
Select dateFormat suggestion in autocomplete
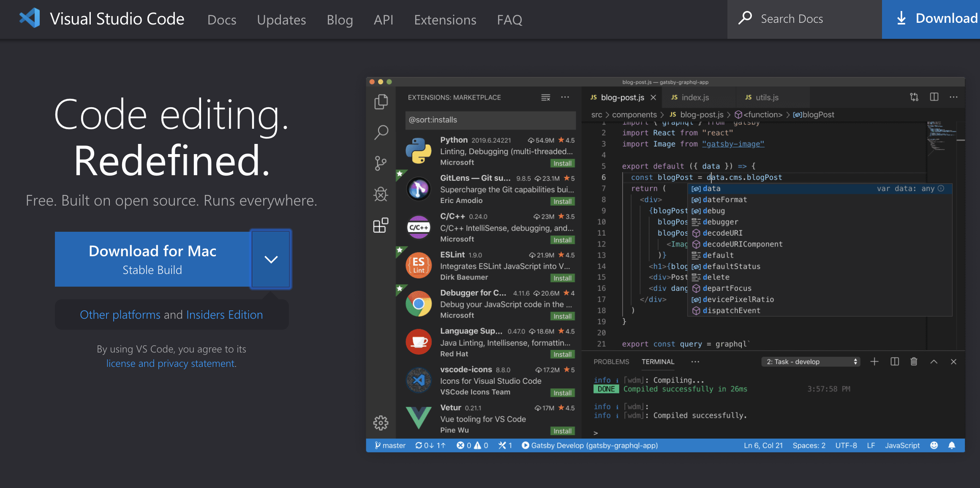coord(724,200)
